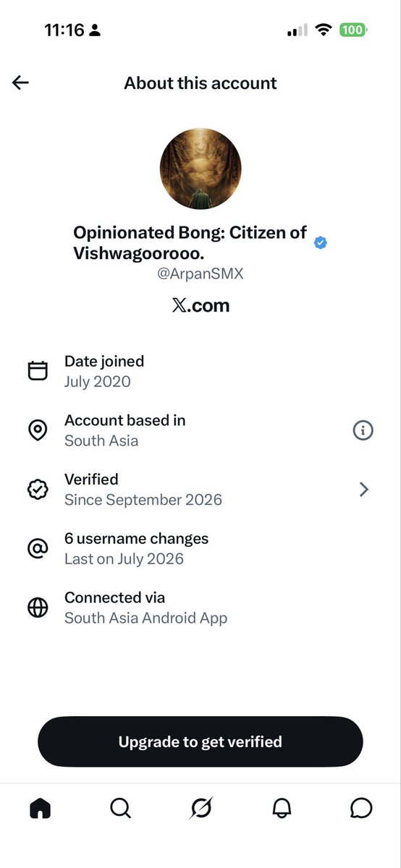
Task: Tap the blue verified checkmark badge
Action: (321, 243)
